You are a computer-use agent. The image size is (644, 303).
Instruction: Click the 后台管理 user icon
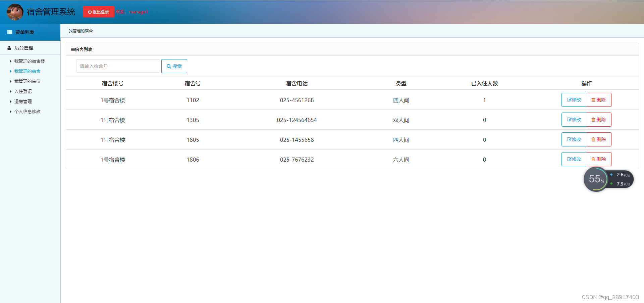[9, 48]
